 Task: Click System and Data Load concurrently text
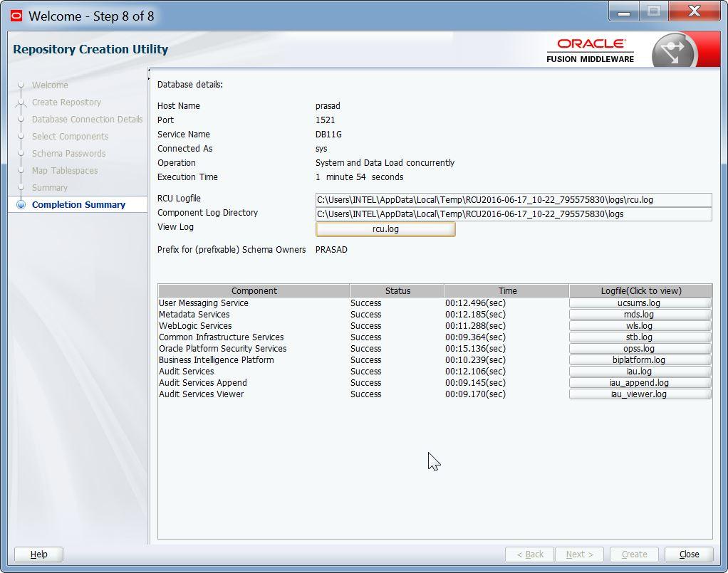pyautogui.click(x=385, y=163)
